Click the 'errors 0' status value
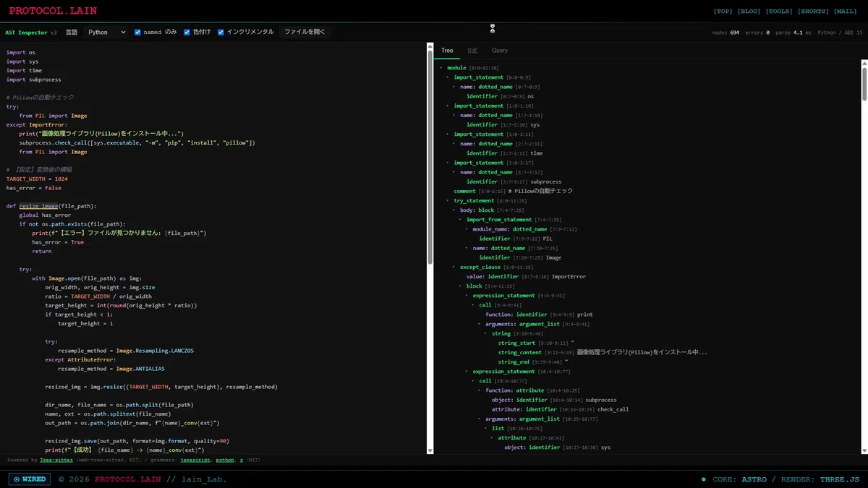The width and height of the screenshot is (868, 488). [757, 33]
